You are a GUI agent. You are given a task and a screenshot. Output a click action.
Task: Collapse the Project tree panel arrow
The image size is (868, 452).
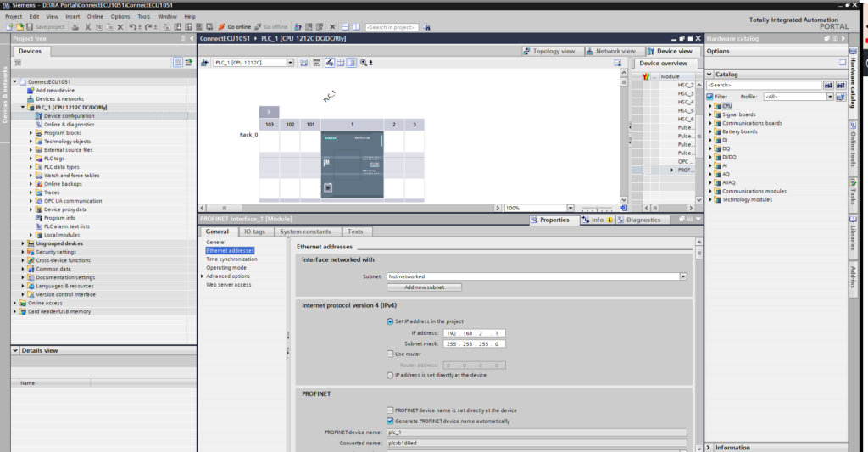pos(192,39)
